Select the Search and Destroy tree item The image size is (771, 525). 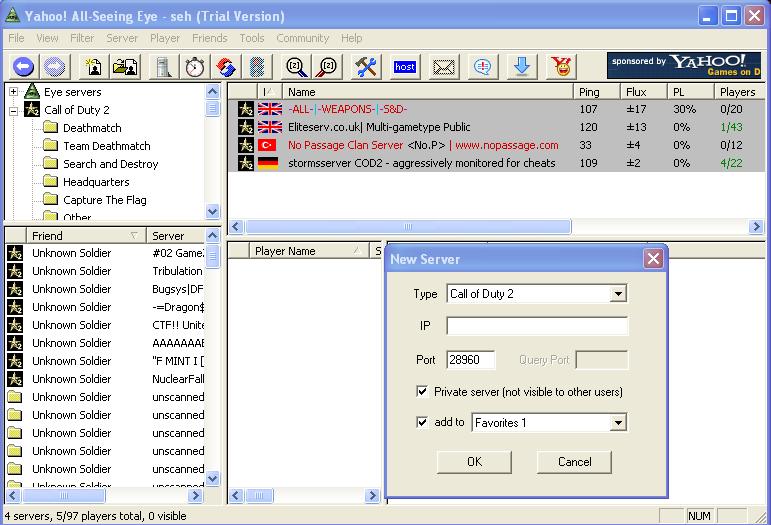[x=111, y=164]
